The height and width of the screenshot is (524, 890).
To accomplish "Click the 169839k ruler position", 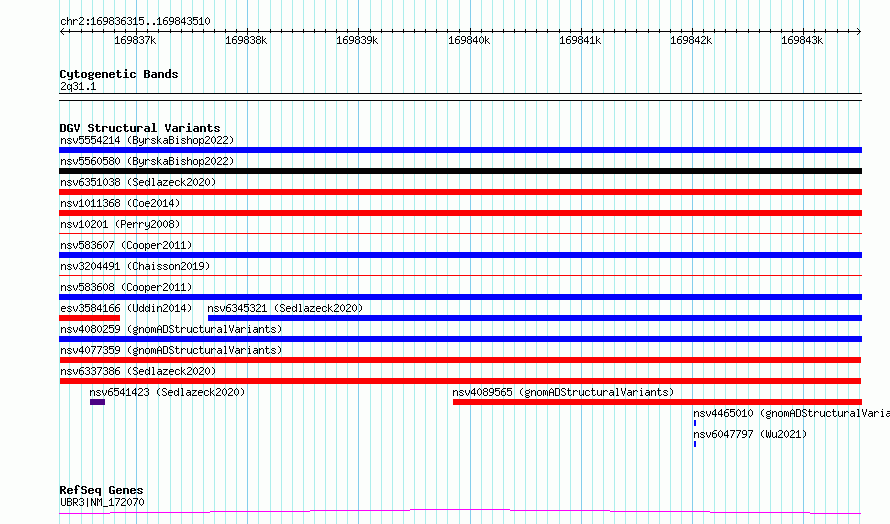I will 357,40.
